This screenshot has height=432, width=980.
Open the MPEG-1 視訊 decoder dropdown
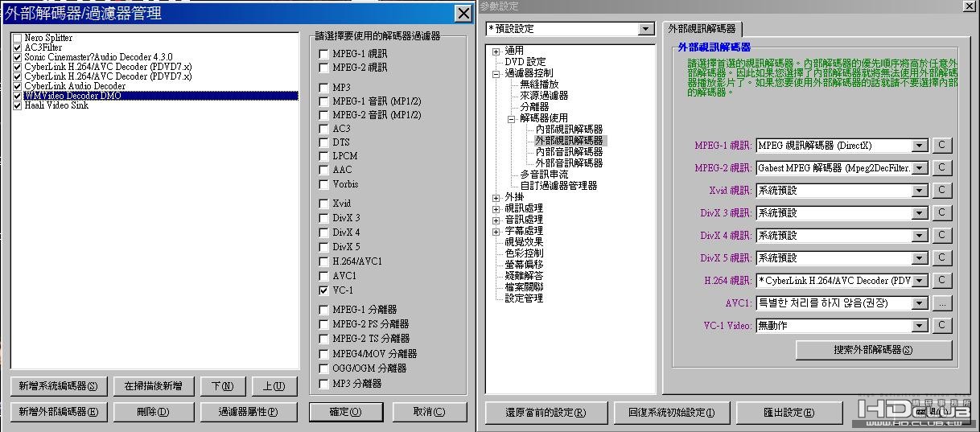(x=920, y=146)
